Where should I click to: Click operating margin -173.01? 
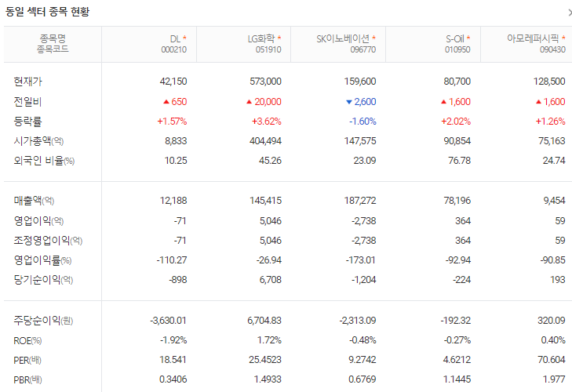[x=361, y=260]
